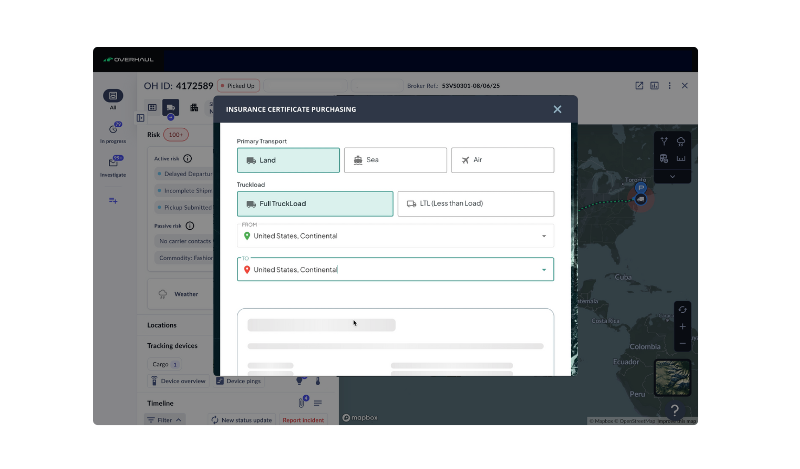Open the FROM country dropdown

(x=544, y=236)
